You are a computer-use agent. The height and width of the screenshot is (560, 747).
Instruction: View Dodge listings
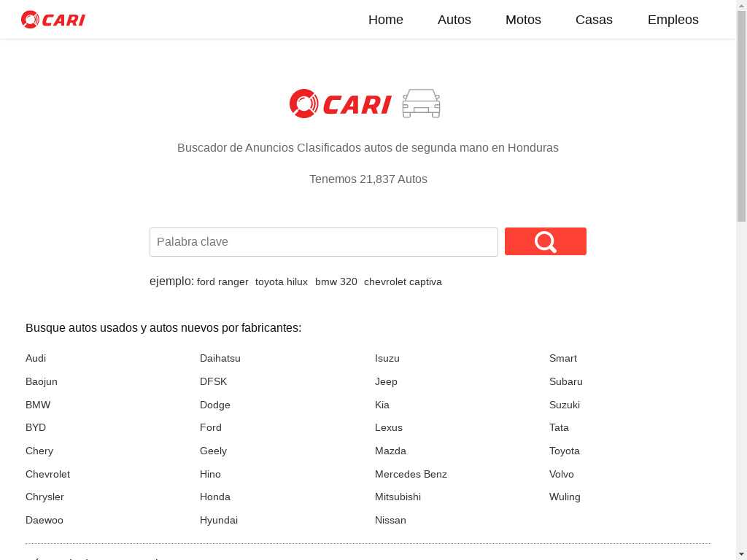point(215,405)
